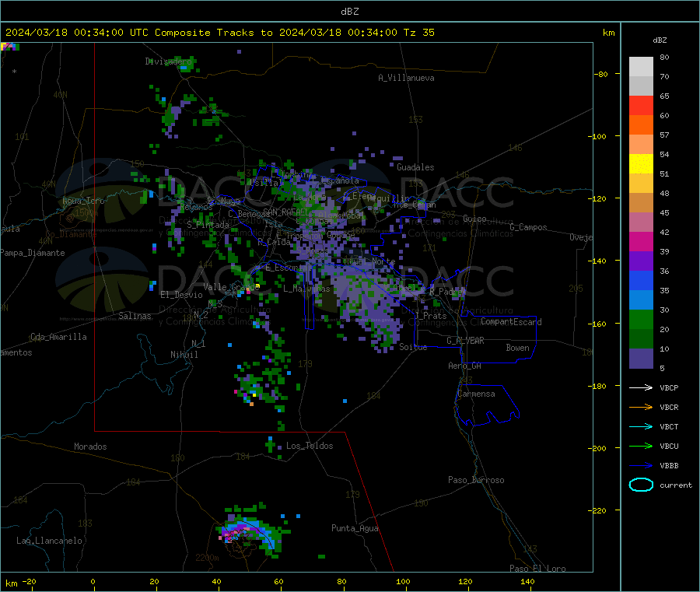Click the orange VBCR arrow legend icon
Image resolution: width=700 pixels, height=592 pixels.
point(641,407)
